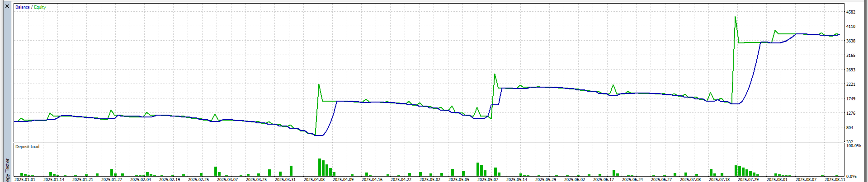This screenshot has height=182, width=868.
Task: Click the green Equity legend label
Action: pos(40,7)
